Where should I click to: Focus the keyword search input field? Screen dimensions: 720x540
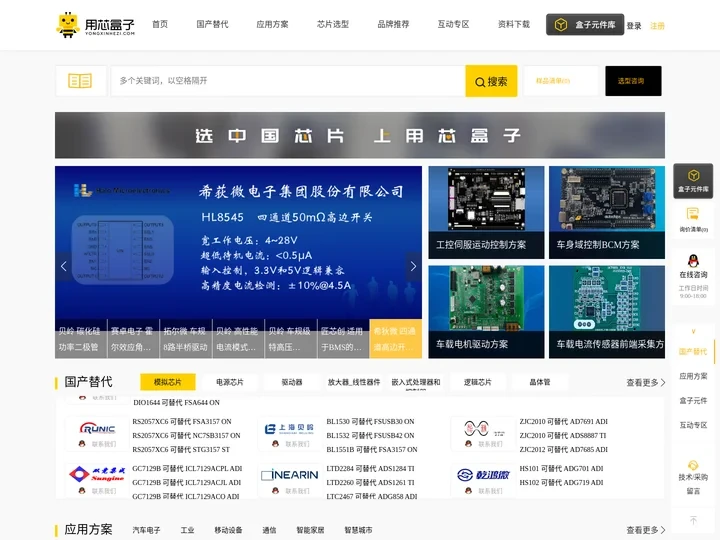288,81
